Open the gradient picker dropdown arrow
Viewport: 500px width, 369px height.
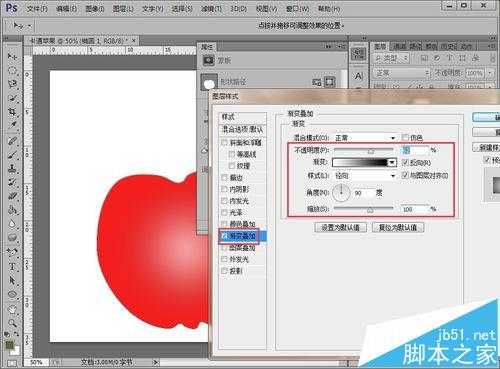click(x=392, y=162)
